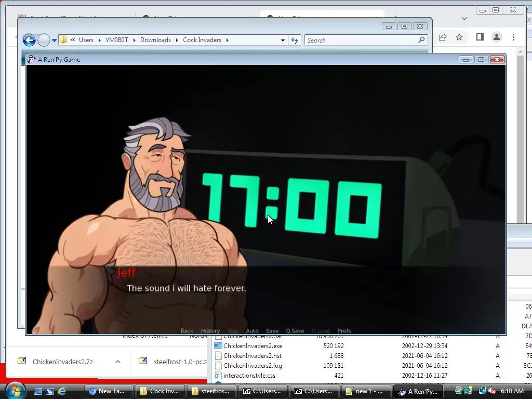Open the Chrome three-dot menu

(x=514, y=37)
